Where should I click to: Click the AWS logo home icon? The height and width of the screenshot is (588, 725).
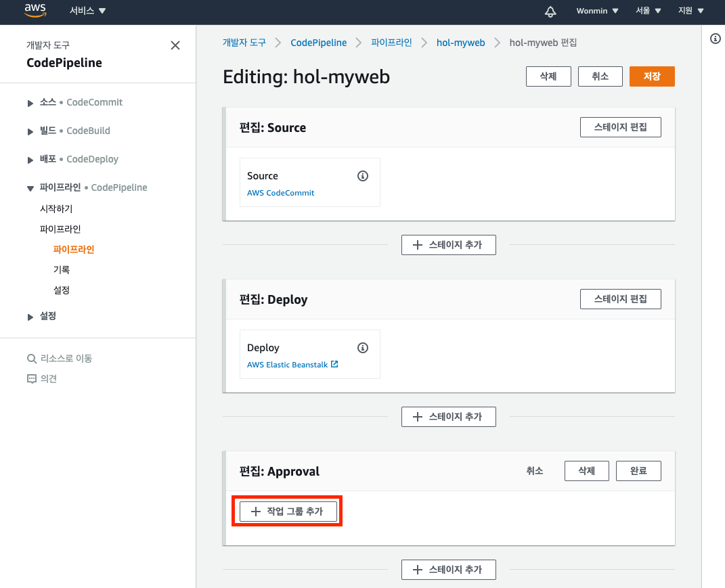(x=35, y=10)
